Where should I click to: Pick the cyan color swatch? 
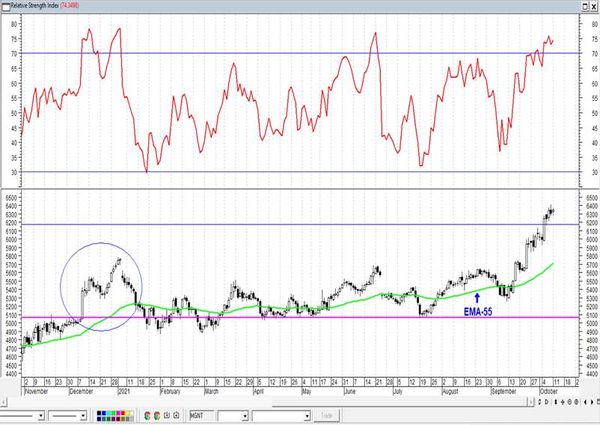pyautogui.click(x=109, y=413)
